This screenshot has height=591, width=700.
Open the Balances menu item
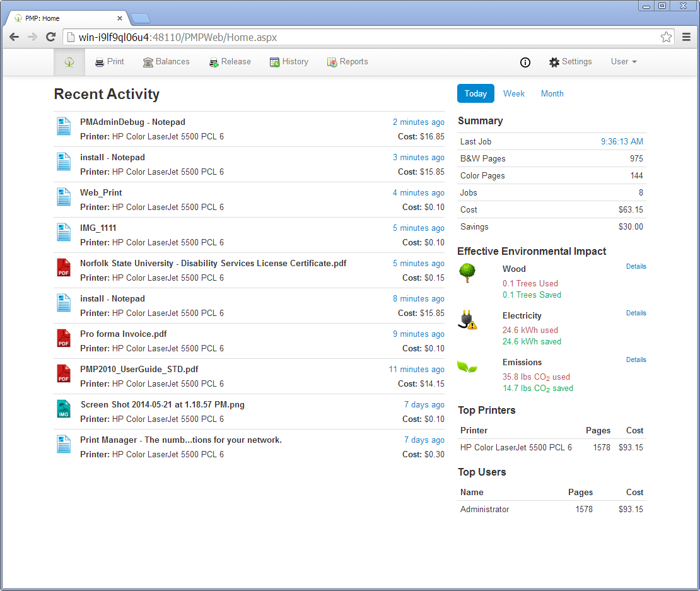tap(166, 62)
